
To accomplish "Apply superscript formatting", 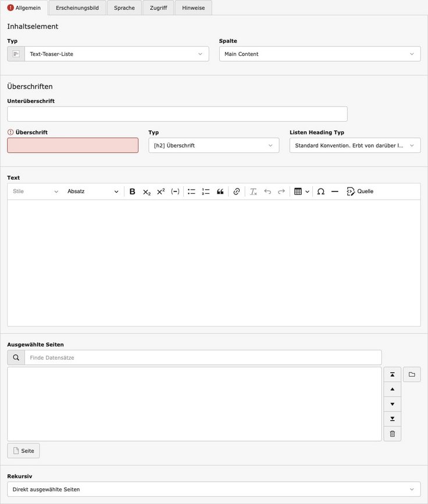I will [161, 191].
